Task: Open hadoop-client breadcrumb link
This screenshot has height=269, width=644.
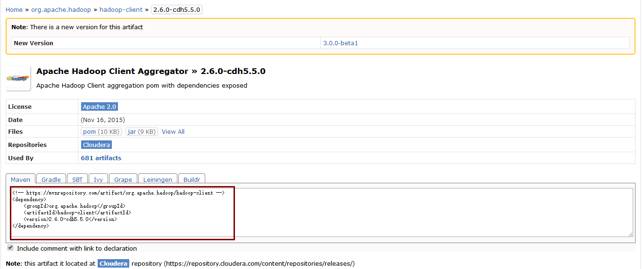Action: point(121,9)
